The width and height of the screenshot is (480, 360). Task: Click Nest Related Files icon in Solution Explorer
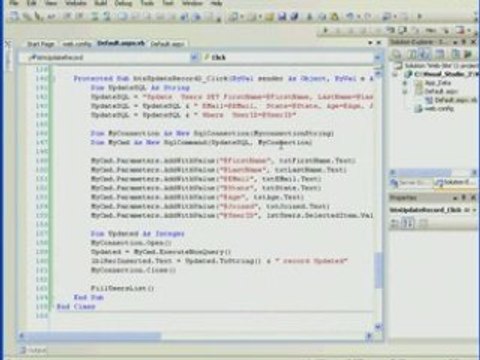point(424,54)
